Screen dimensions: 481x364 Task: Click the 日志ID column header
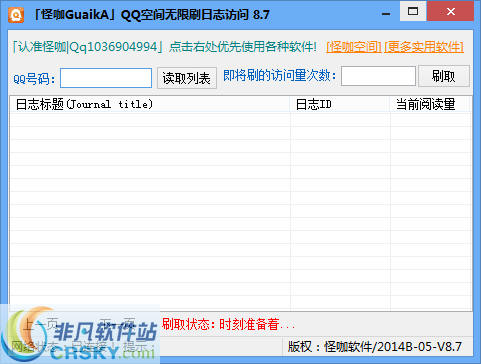point(340,104)
